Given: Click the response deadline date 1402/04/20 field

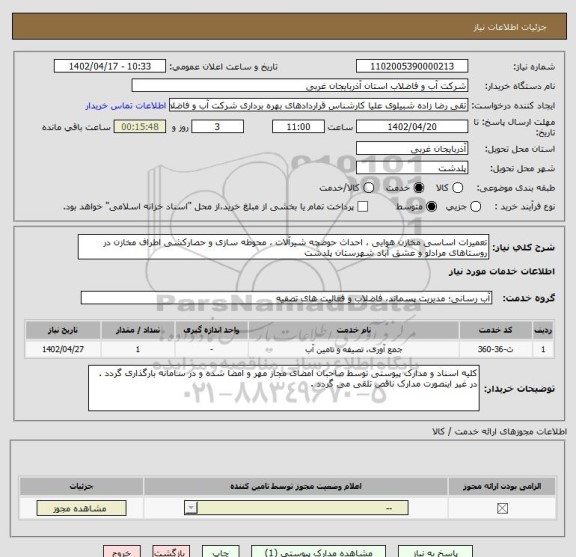Looking at the screenshot, I should [412, 127].
